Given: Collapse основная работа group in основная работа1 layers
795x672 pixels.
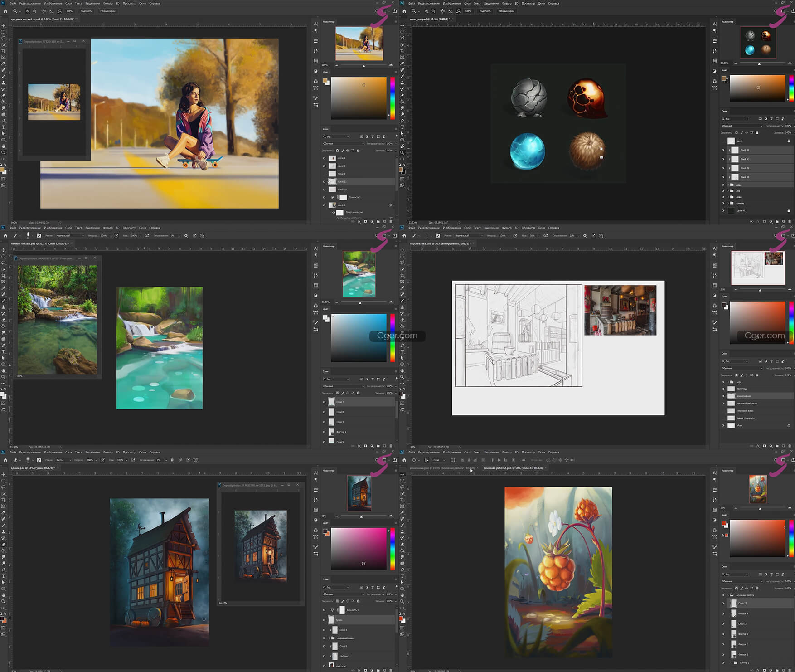Looking at the screenshot, I should click(728, 595).
